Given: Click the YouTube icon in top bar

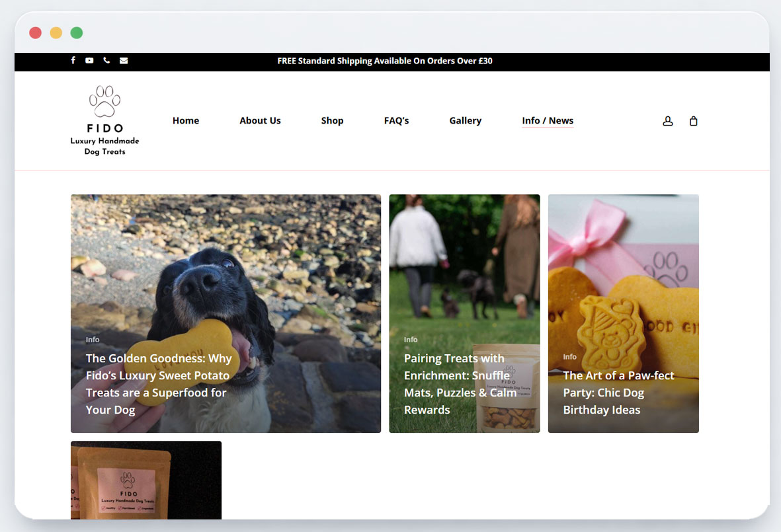Looking at the screenshot, I should (x=89, y=61).
